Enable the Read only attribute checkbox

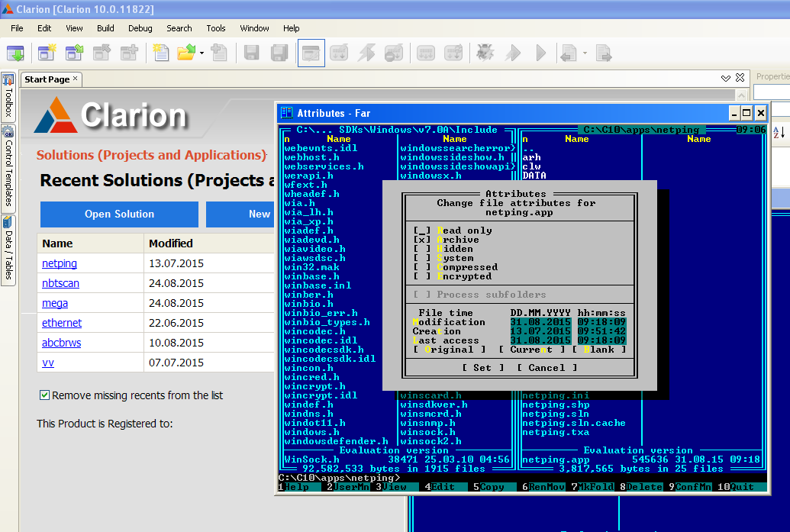pyautogui.click(x=422, y=231)
